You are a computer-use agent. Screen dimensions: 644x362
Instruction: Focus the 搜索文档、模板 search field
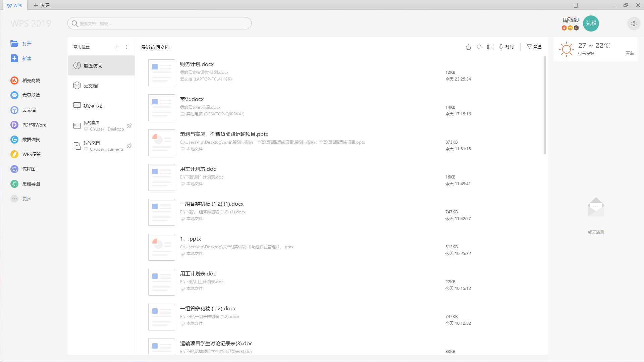coord(159,23)
